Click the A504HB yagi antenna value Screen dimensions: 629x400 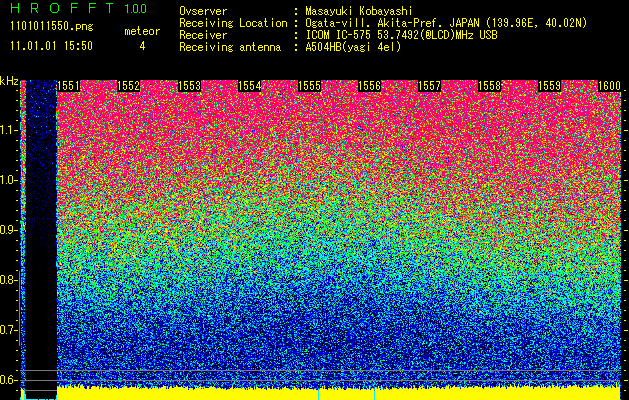[x=353, y=47]
